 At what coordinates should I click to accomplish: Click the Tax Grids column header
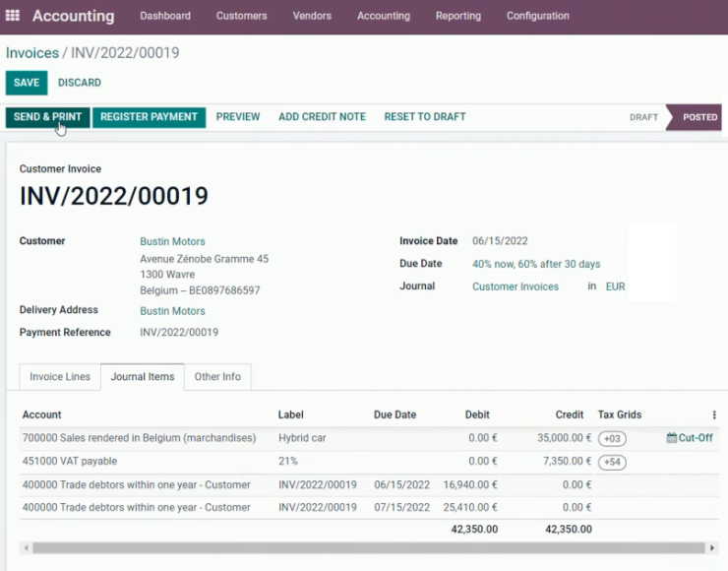click(x=620, y=414)
